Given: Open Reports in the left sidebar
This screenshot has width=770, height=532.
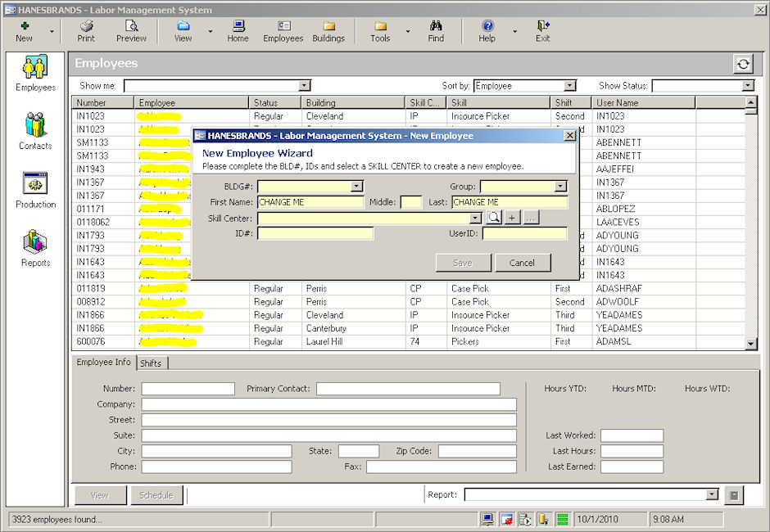Looking at the screenshot, I should (35, 249).
